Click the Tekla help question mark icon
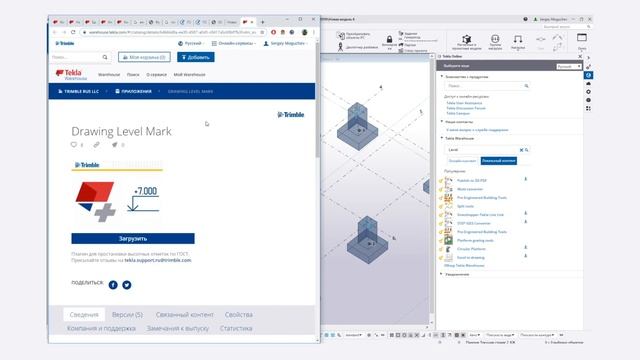This screenshot has width=640, height=360. point(525,19)
